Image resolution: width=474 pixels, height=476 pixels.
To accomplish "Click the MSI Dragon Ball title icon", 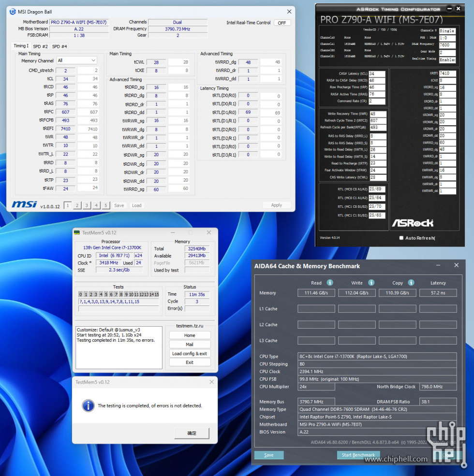I will (13, 12).
